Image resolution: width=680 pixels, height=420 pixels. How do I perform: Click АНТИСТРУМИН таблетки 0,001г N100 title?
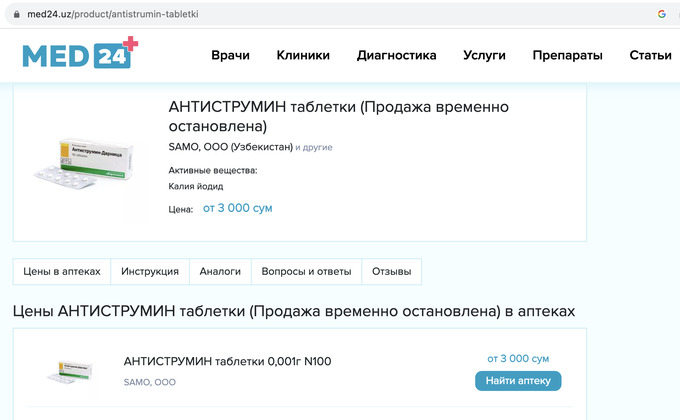pyautogui.click(x=227, y=361)
